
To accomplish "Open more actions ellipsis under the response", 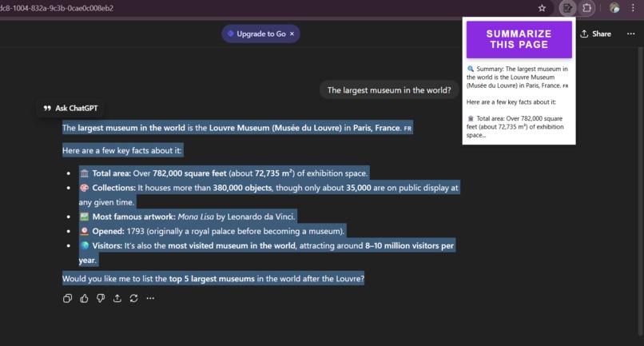I will [150, 299].
